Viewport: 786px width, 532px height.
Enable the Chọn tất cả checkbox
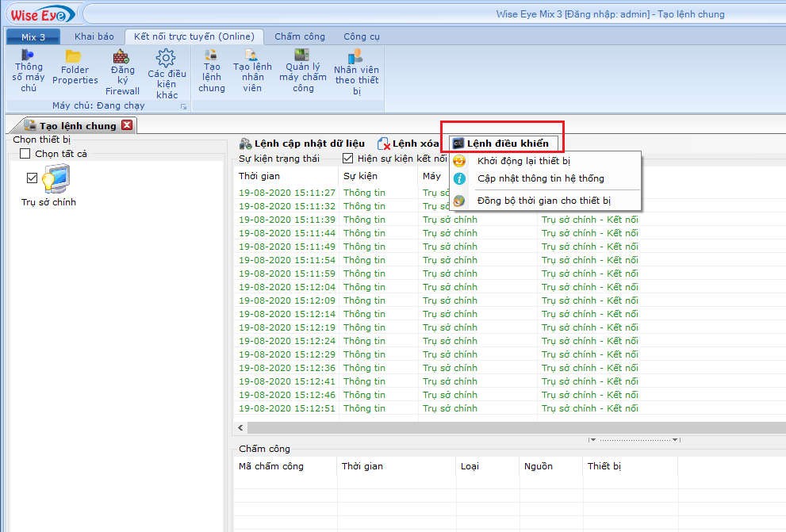[x=25, y=154]
